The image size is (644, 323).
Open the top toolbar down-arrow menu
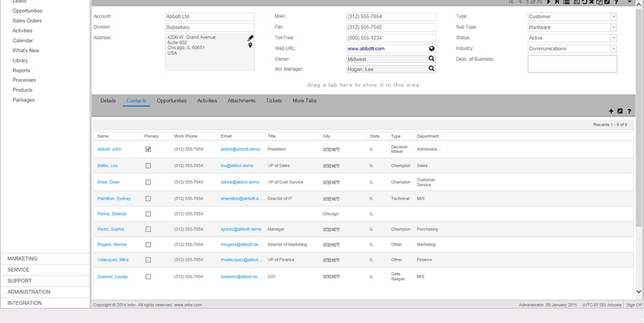pyautogui.click(x=630, y=1)
